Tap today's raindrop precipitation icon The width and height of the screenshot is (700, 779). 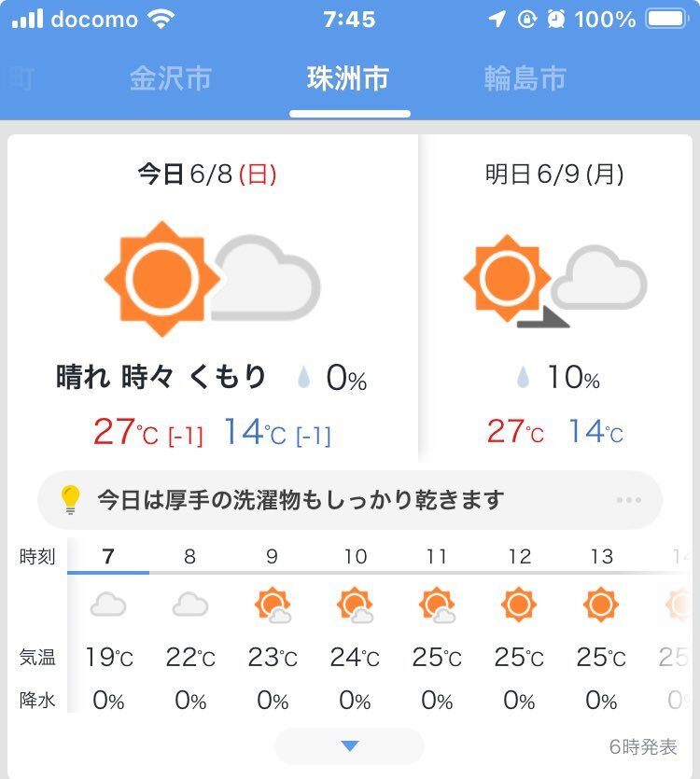pyautogui.click(x=303, y=377)
